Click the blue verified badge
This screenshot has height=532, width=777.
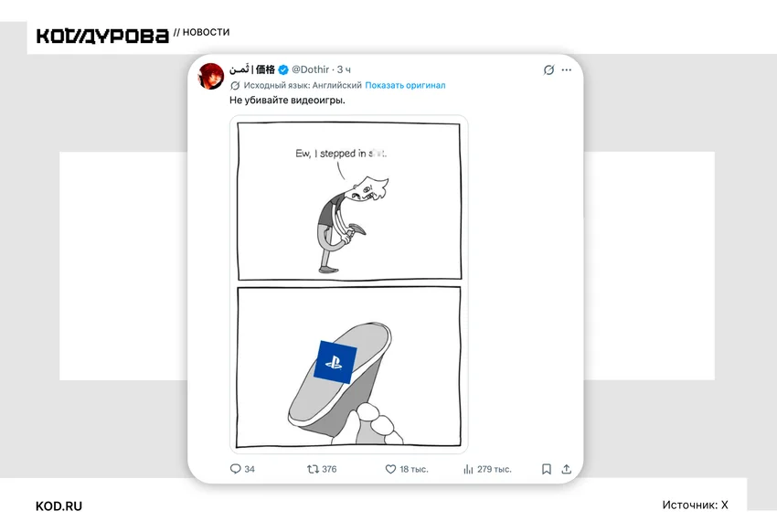283,69
